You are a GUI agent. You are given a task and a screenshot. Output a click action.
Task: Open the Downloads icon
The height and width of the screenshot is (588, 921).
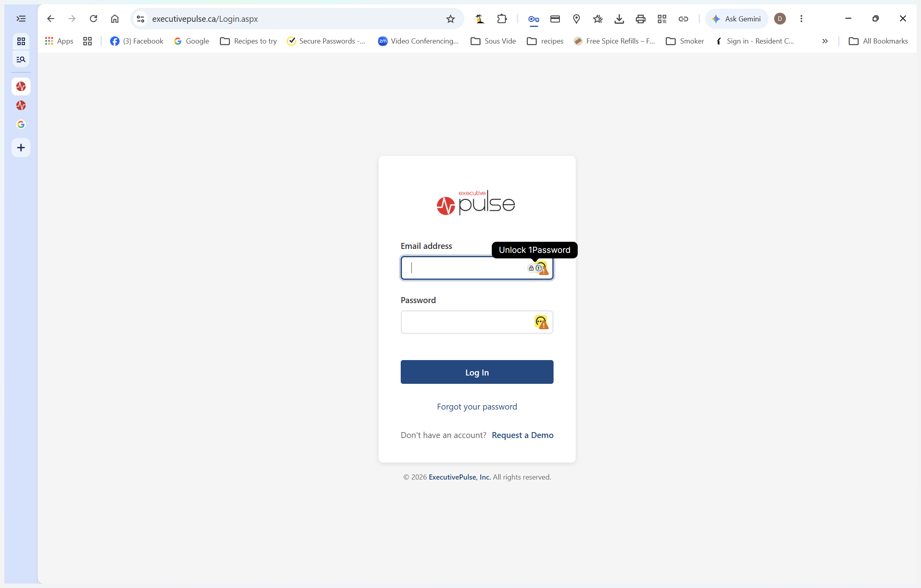pos(619,19)
